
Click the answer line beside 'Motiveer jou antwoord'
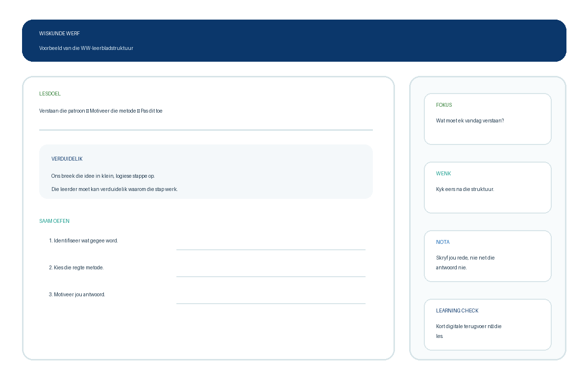coord(271,304)
